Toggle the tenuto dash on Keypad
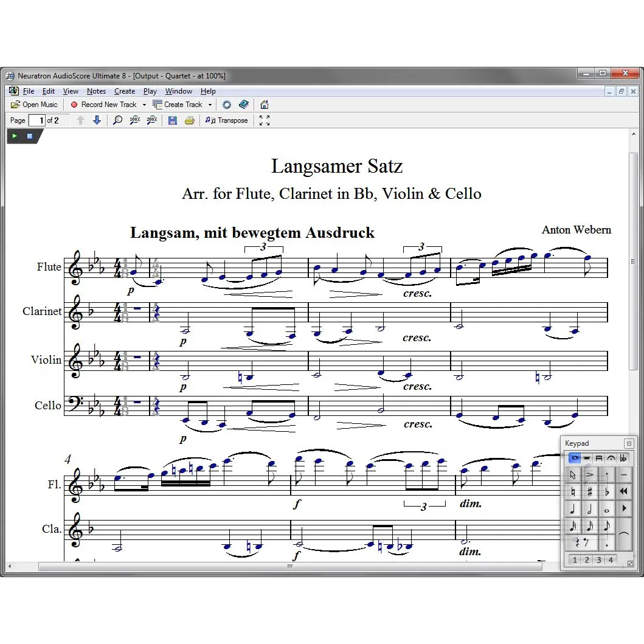This screenshot has height=644, width=644. click(624, 475)
